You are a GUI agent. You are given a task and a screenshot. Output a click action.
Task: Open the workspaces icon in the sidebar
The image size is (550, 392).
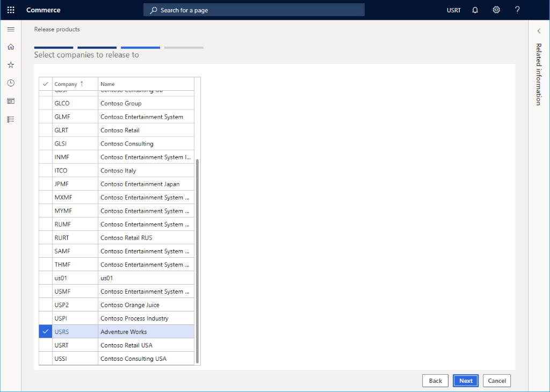pos(10,100)
